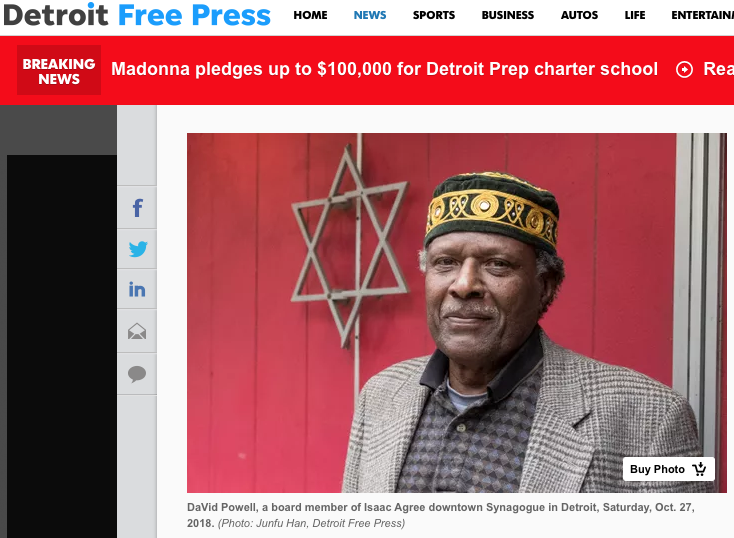
Task: Open comments via speech bubble icon
Action: 137,374
